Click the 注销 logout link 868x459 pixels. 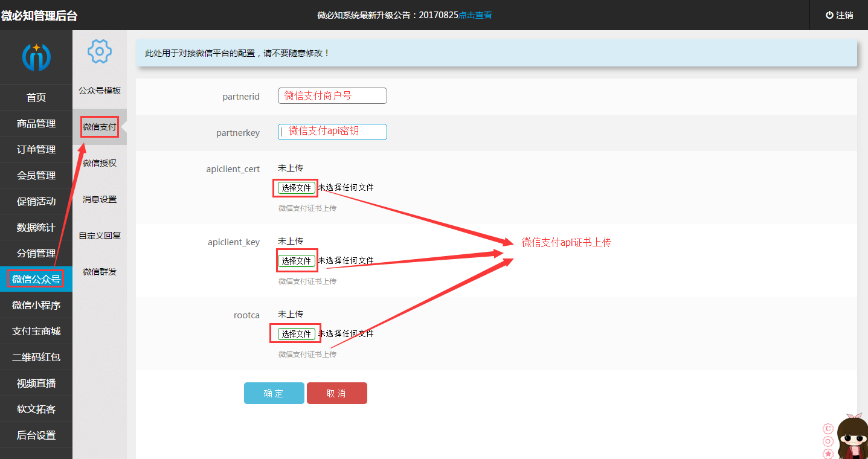[839, 15]
